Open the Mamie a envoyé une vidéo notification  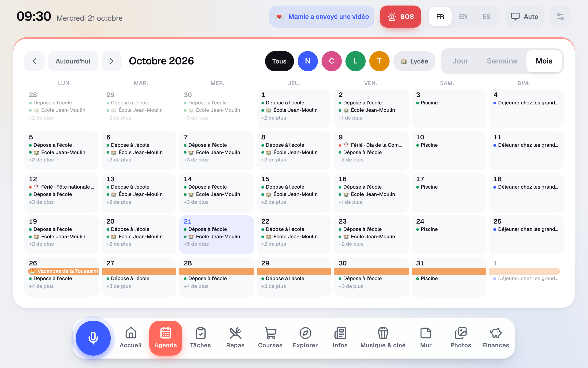(322, 17)
